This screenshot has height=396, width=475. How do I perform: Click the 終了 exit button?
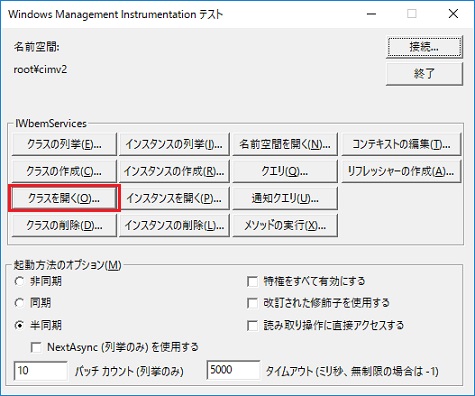click(x=424, y=74)
